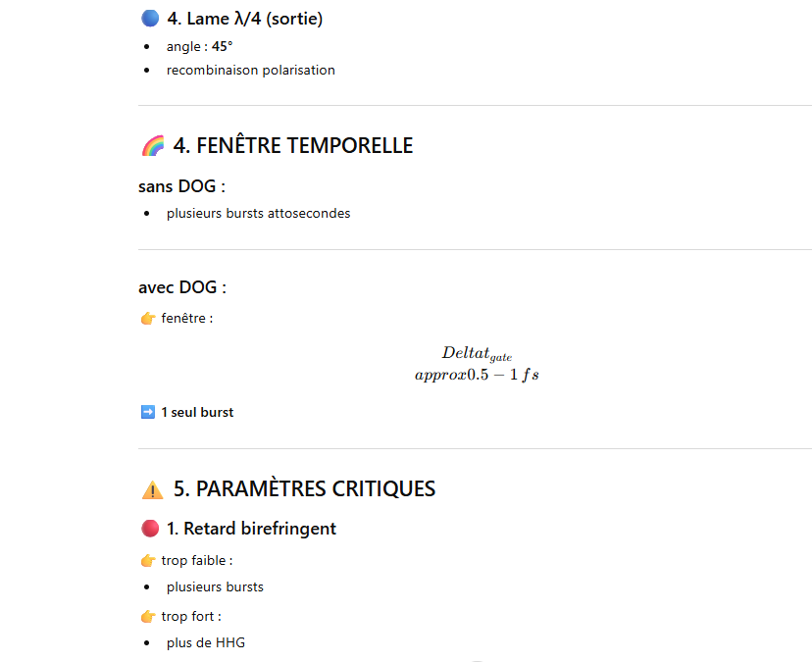Click the Deltat gate formula text
Screen dimensions: 812x662
477,354
